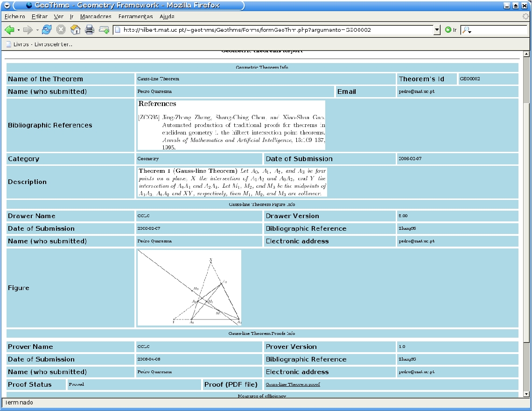This screenshot has width=532, height=411.
Task: Click the scrollbar up arrow
Action: pyautogui.click(x=526, y=54)
